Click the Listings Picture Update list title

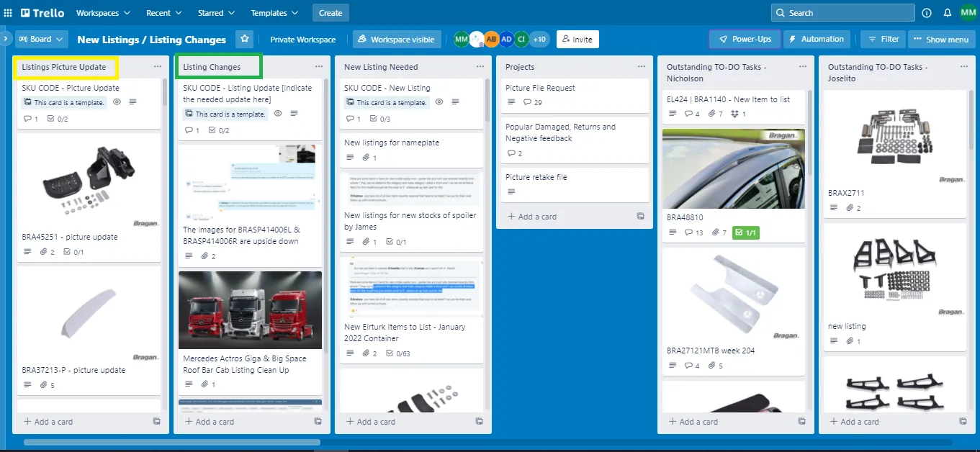click(x=64, y=67)
